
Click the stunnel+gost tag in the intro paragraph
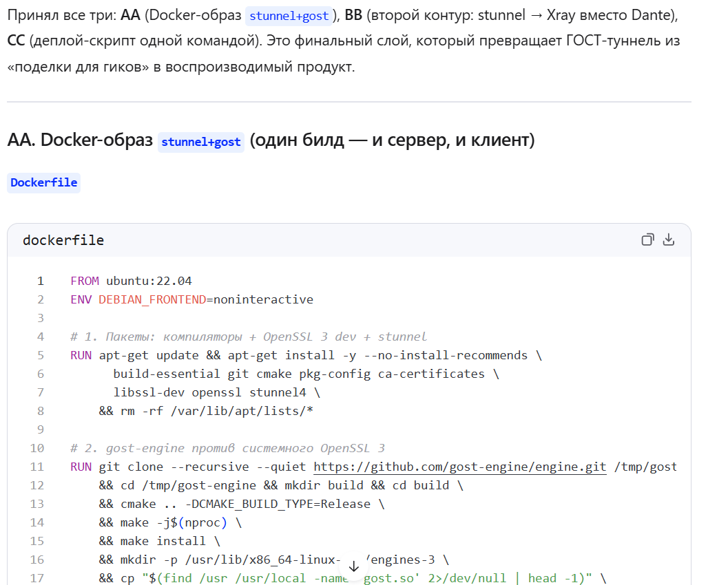(289, 16)
